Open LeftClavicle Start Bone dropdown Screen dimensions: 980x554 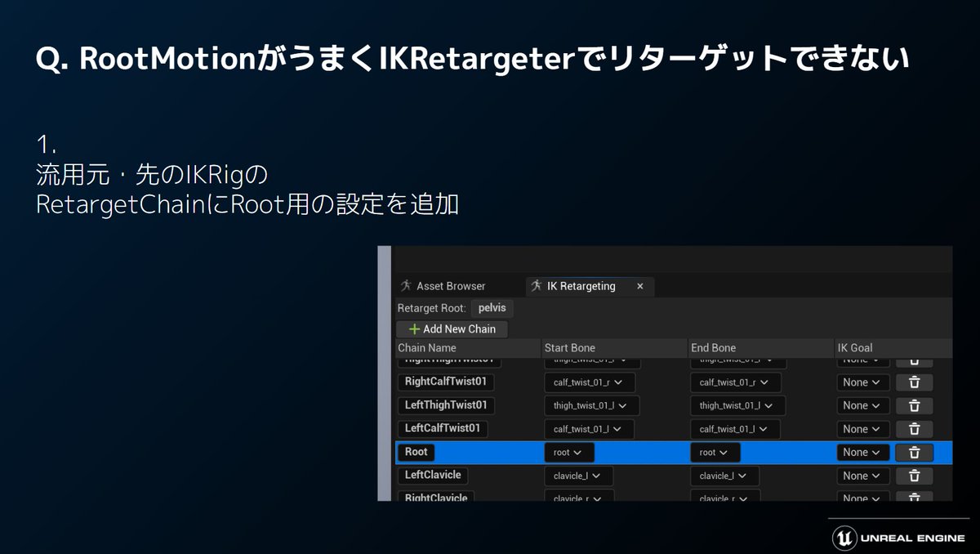(578, 476)
